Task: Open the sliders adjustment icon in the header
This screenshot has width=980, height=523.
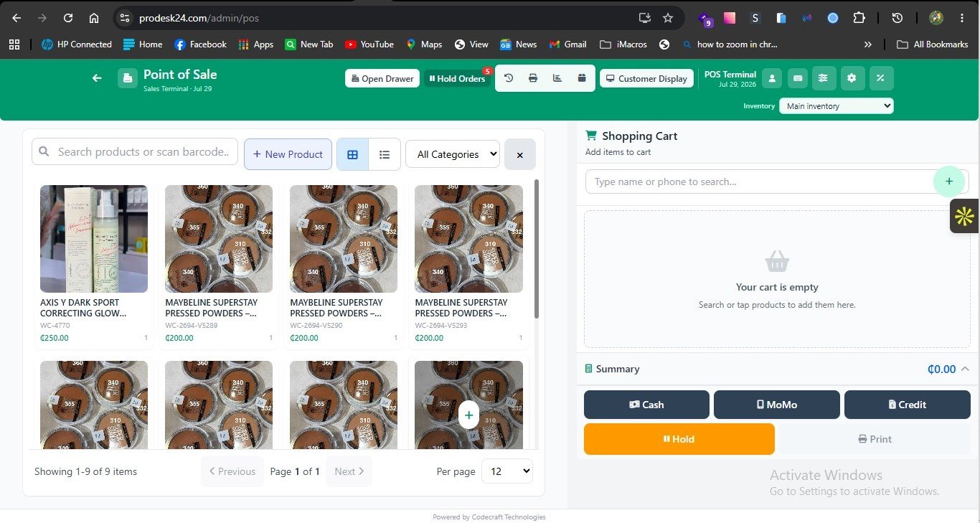Action: coord(823,78)
